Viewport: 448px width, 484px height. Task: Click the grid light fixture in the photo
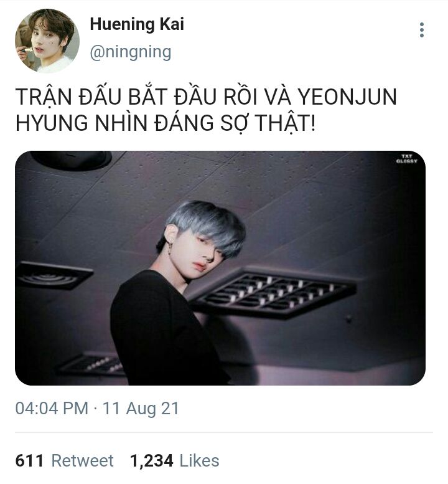tap(273, 292)
